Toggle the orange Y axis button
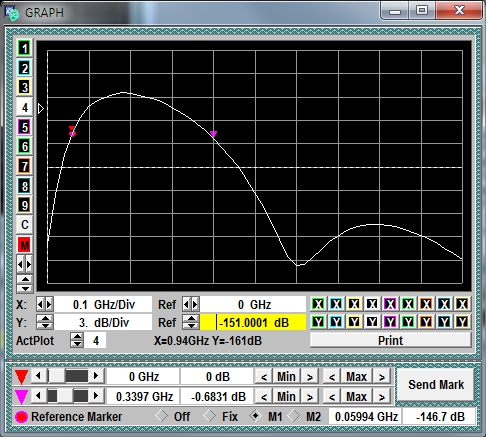 pyautogui.click(x=426, y=322)
